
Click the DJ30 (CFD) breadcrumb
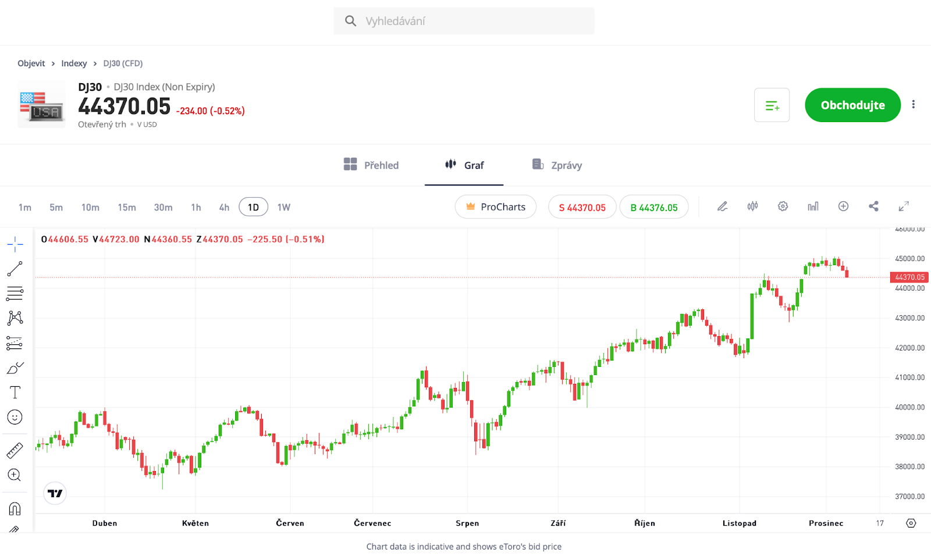point(123,63)
